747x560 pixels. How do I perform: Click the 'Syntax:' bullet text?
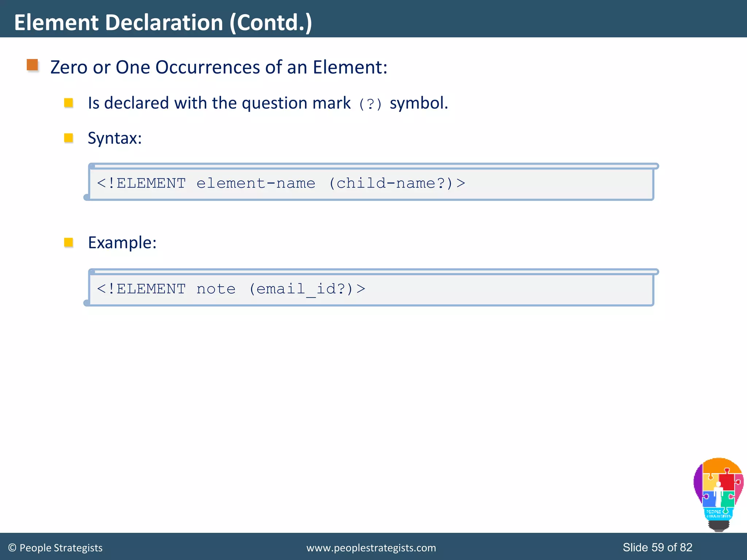[115, 139]
